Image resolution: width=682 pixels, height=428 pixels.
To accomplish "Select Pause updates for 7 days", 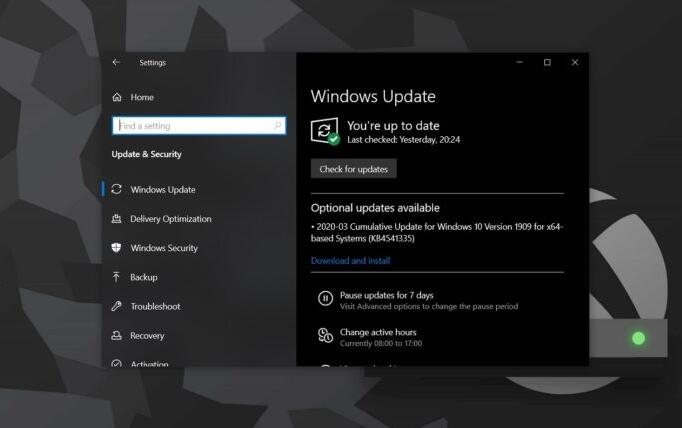I will coord(387,295).
